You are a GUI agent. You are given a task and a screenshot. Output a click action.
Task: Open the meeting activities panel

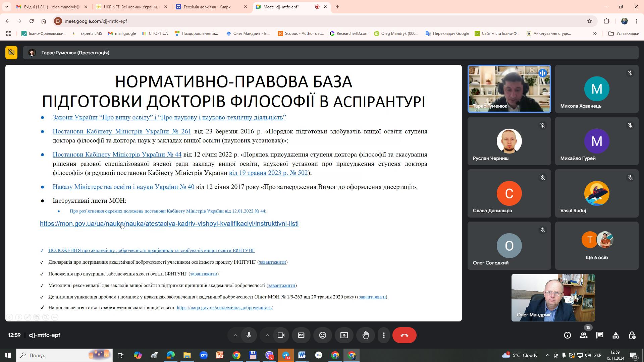click(616, 335)
